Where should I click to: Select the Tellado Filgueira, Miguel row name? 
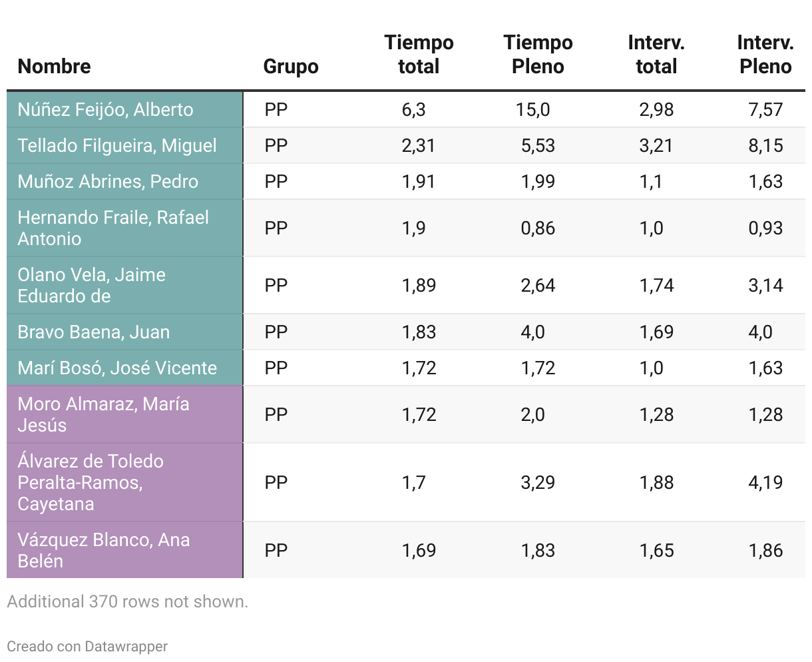click(x=117, y=146)
